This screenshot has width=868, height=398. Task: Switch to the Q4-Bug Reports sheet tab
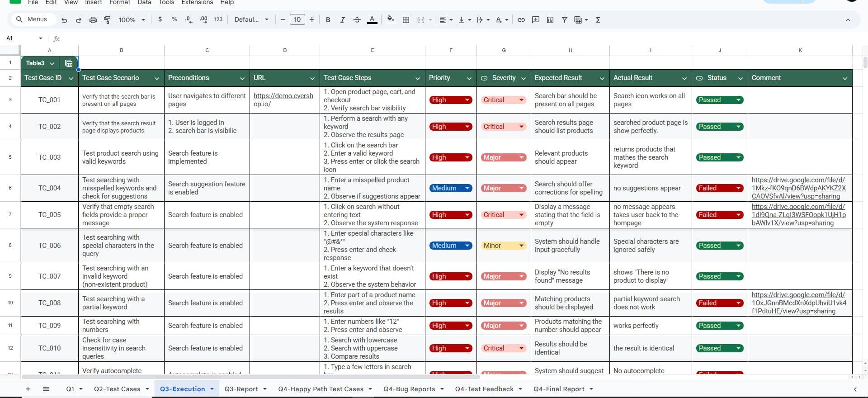[x=409, y=389]
